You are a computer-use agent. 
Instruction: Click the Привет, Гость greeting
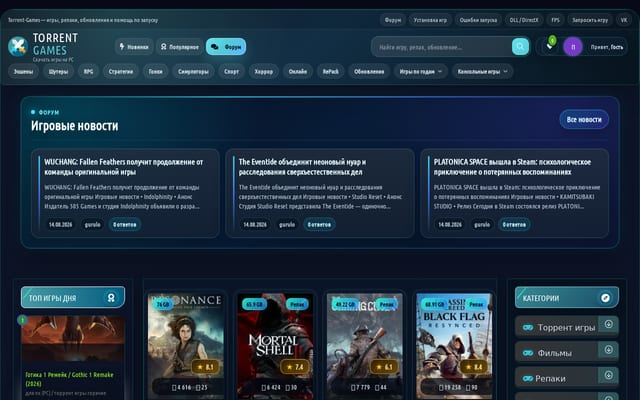pos(607,47)
